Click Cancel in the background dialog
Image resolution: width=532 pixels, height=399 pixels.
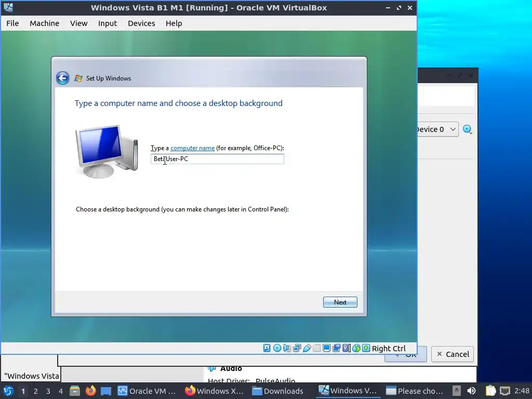(x=453, y=354)
